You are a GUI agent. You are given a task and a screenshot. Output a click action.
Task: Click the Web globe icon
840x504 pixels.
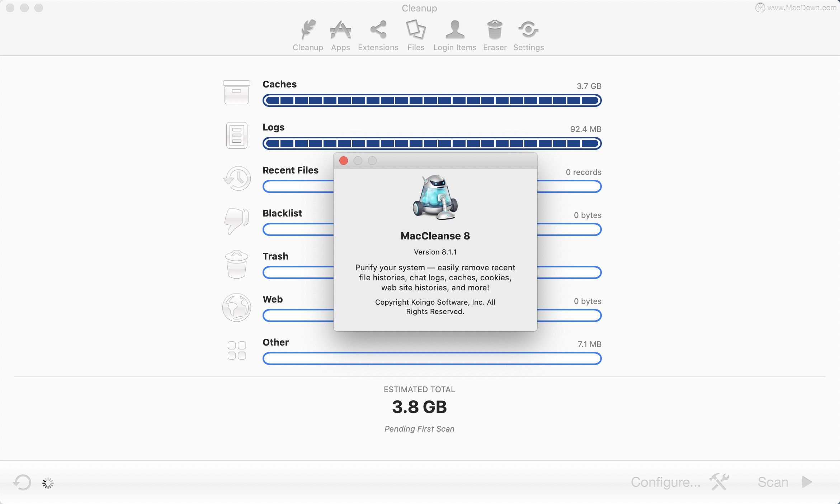(236, 307)
